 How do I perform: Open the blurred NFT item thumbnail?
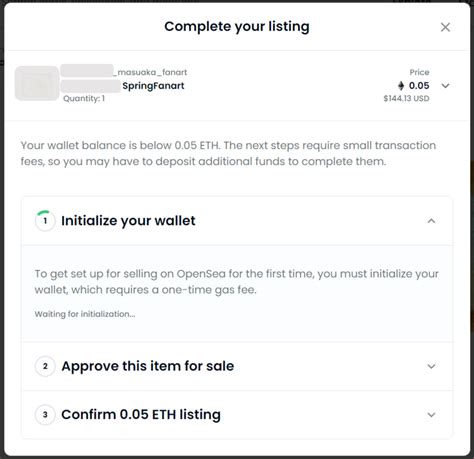[x=37, y=83]
